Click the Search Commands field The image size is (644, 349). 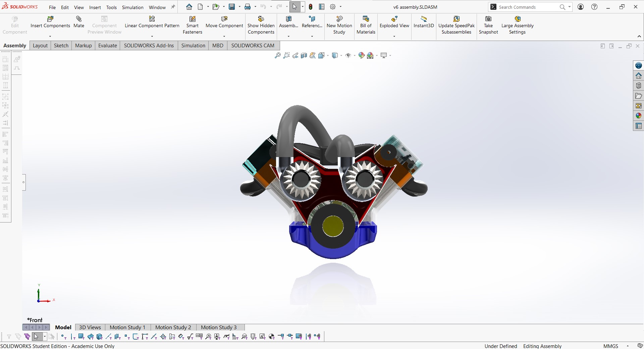527,7
